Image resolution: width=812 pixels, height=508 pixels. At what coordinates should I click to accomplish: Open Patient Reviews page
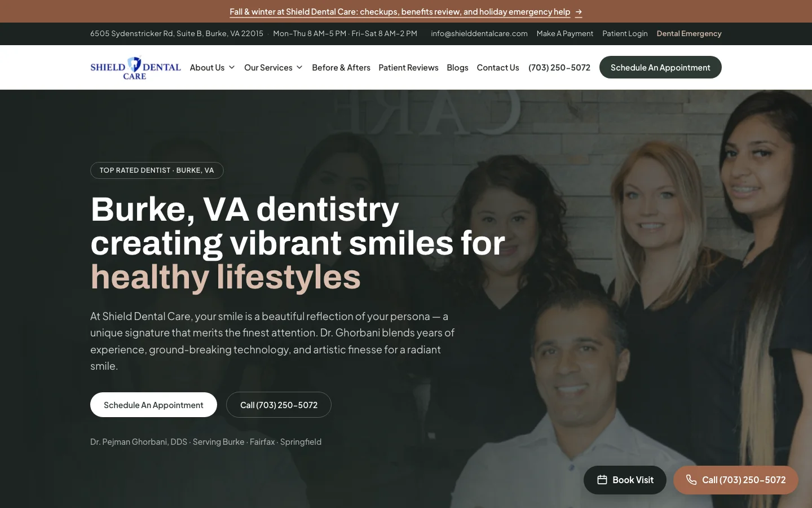[408, 68]
